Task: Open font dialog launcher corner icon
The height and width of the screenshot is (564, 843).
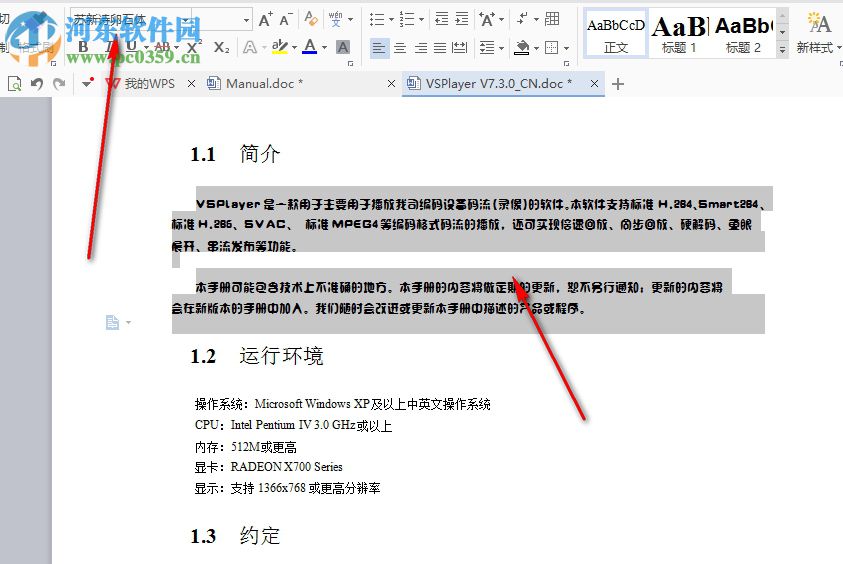Action: click(x=351, y=64)
